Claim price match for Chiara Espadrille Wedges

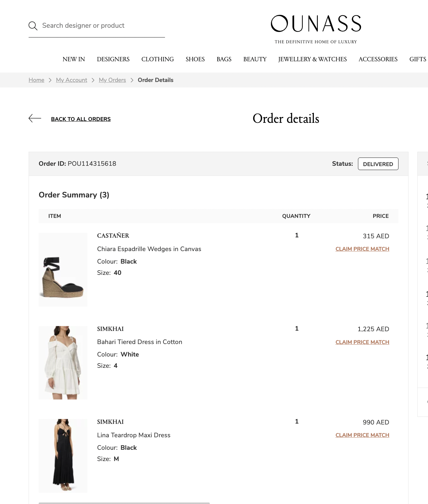(x=362, y=249)
